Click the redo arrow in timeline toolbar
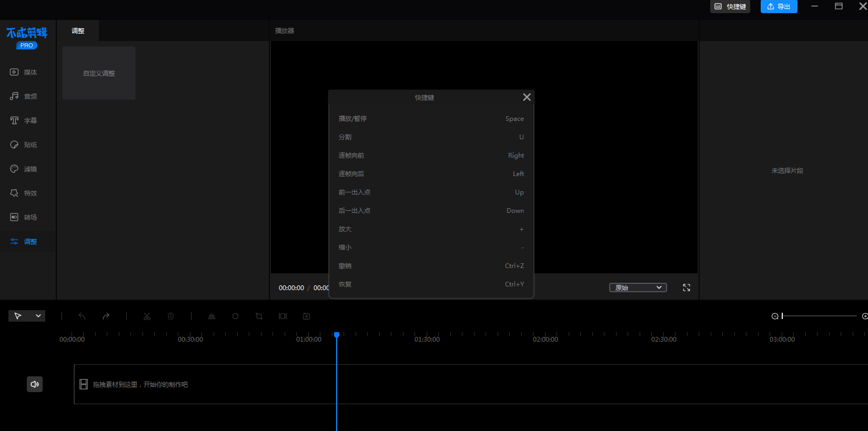The image size is (868, 431). 106,316
